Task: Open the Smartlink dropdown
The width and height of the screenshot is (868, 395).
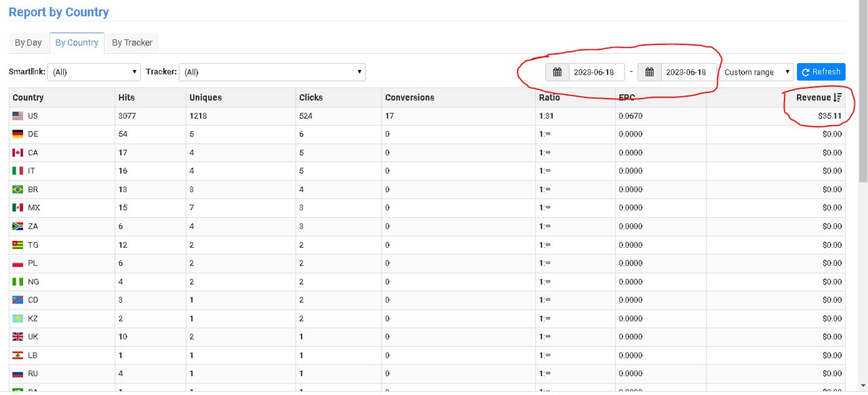Action: tap(94, 72)
